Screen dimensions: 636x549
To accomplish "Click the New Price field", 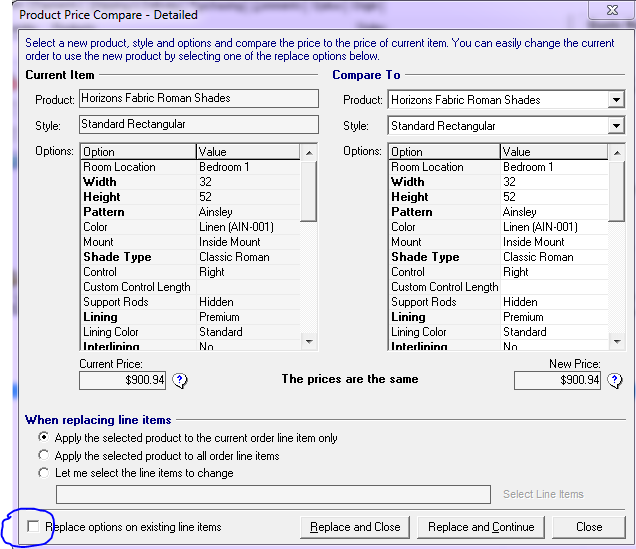I will [x=557, y=380].
